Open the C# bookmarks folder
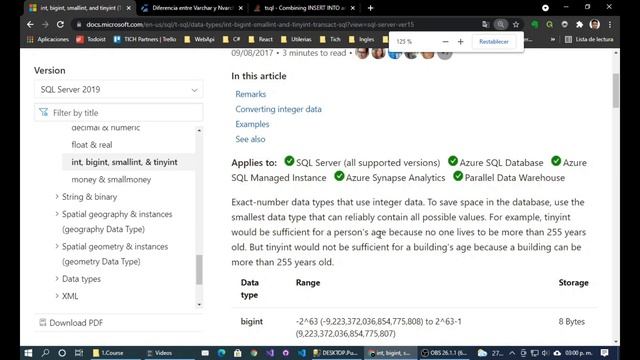 (x=231, y=40)
